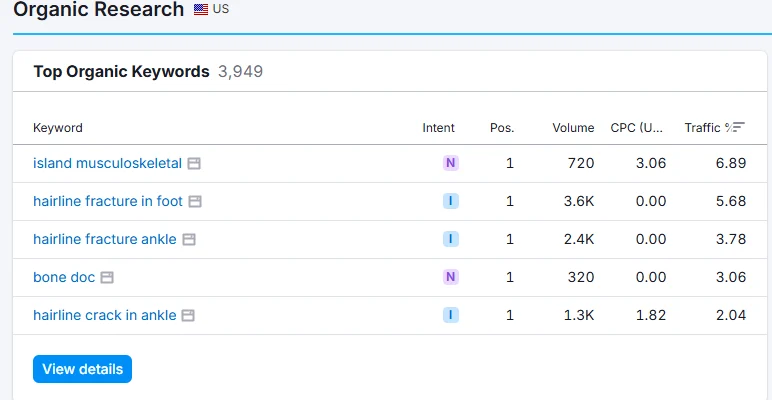Image resolution: width=772 pixels, height=400 pixels.
Task: Open hairline fracture in foot keyword link
Action: 107,201
